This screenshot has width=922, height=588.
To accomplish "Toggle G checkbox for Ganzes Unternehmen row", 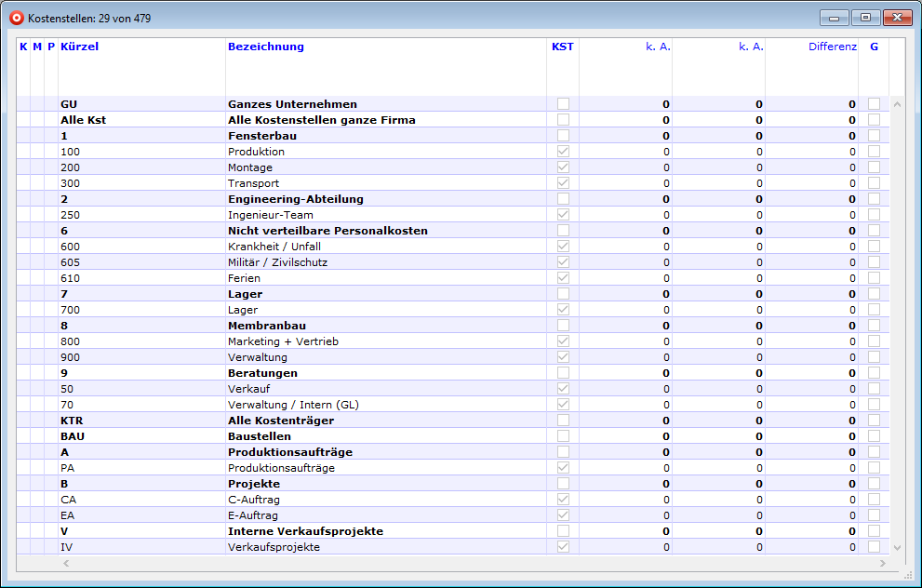I will click(874, 104).
